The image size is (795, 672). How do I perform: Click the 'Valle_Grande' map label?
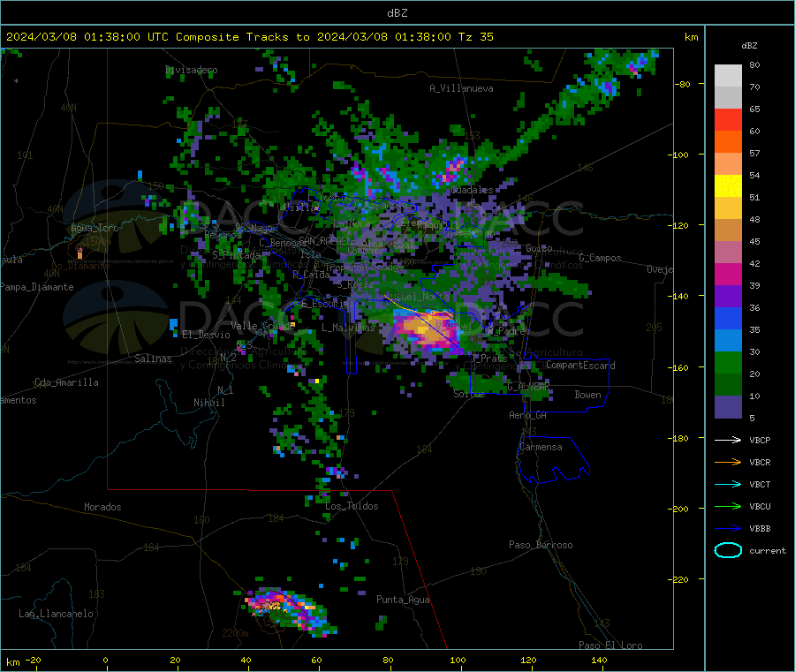262,325
